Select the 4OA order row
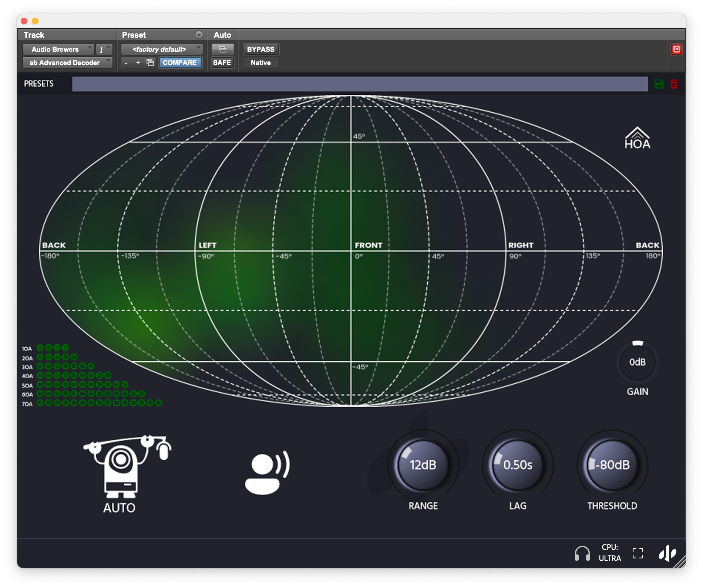703x588 pixels. click(x=67, y=375)
